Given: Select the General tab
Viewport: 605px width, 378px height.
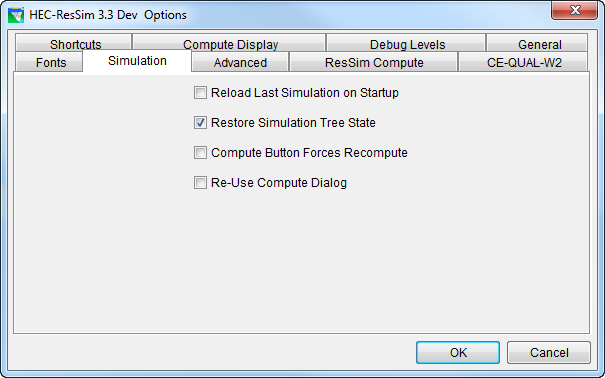Looking at the screenshot, I should tap(537, 43).
